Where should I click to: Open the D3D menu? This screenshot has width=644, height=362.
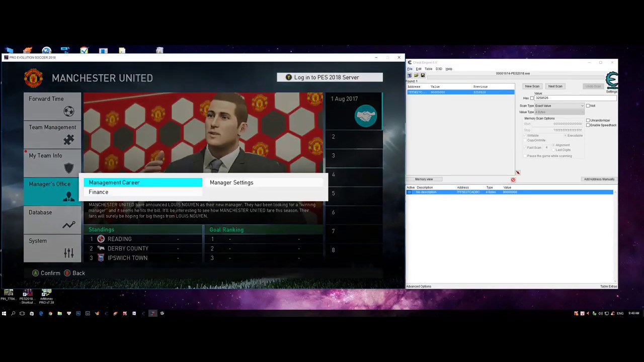[x=439, y=69]
